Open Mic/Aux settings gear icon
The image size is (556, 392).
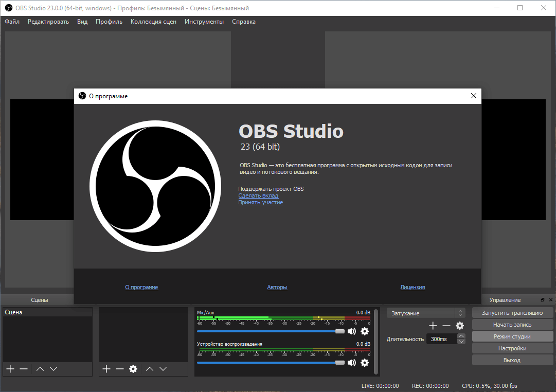click(x=365, y=331)
